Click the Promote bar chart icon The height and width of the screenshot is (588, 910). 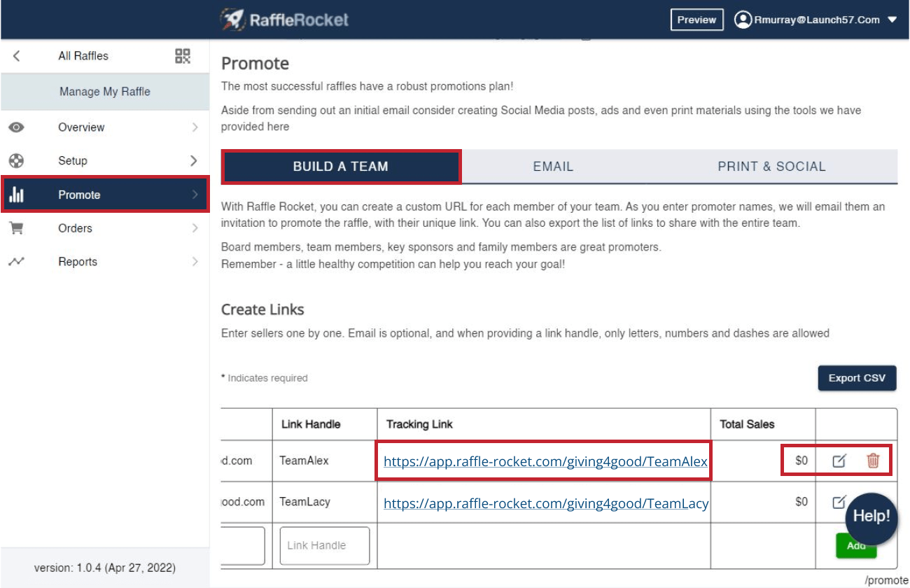pyautogui.click(x=16, y=195)
